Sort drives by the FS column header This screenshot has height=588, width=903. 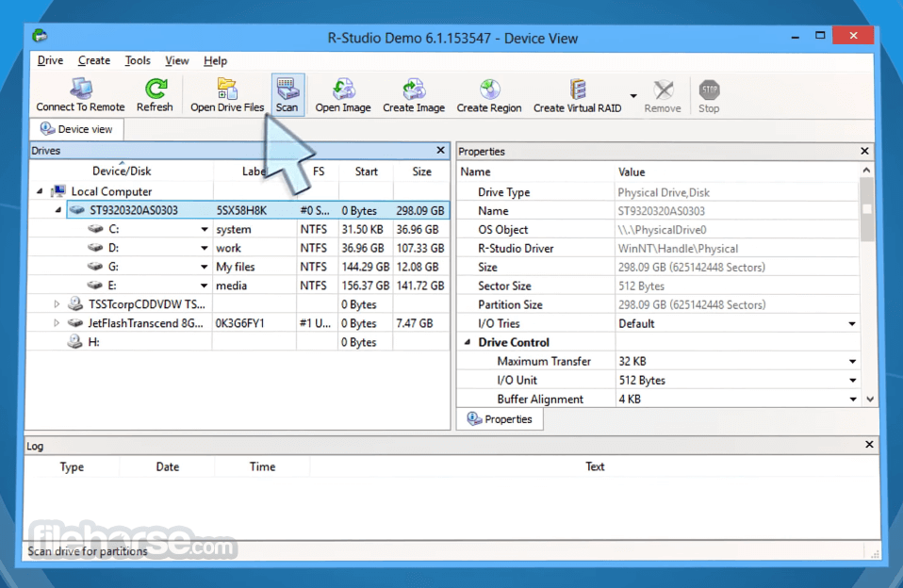319,171
